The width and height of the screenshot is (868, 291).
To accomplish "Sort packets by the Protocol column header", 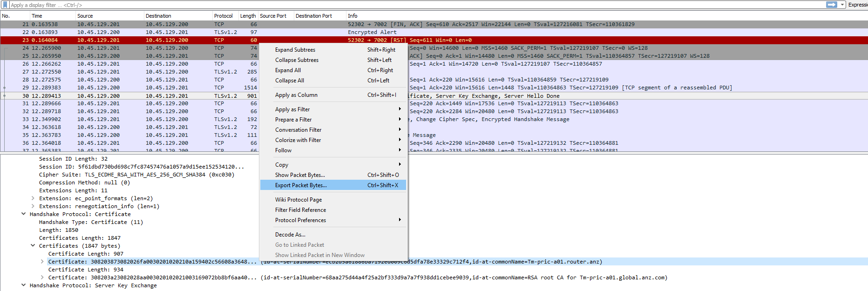I will (x=224, y=16).
